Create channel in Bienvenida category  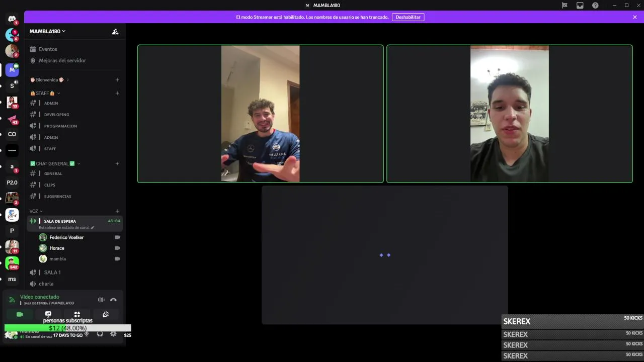pos(117,79)
